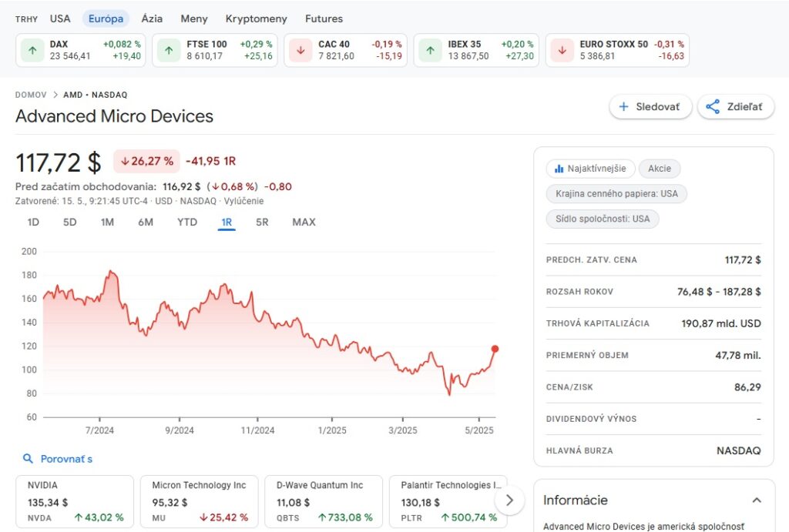Set chart range to 1D

33,222
